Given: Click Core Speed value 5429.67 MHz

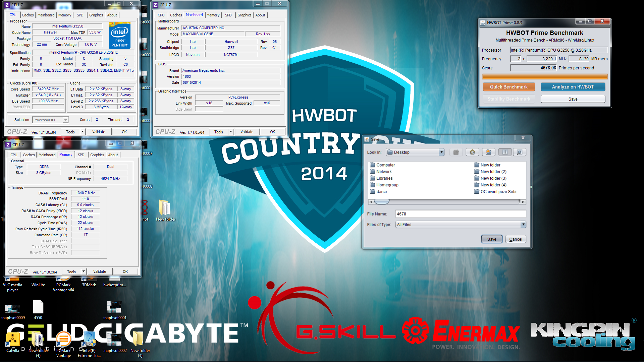Looking at the screenshot, I should coord(48,89).
